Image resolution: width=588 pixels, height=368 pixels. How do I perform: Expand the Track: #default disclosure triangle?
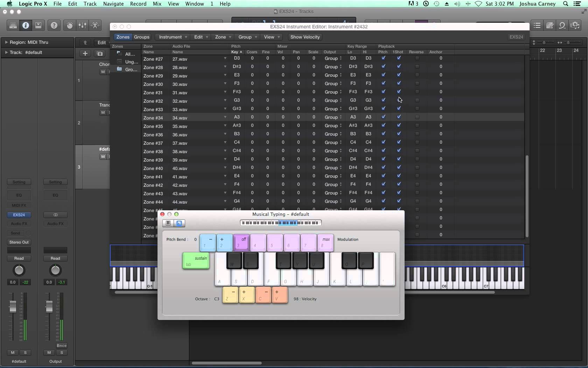(x=6, y=52)
